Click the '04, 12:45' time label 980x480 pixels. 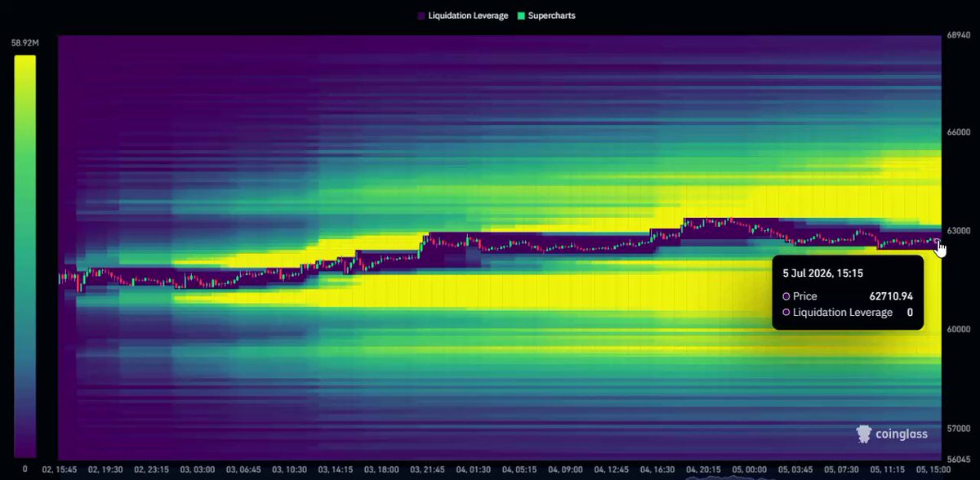[x=612, y=469]
